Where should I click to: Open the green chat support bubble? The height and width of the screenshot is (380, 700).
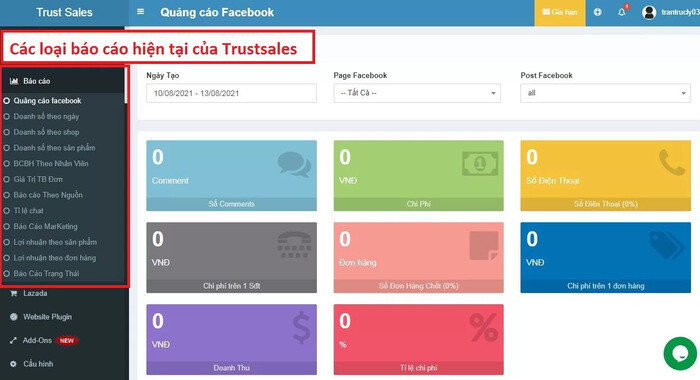(x=680, y=353)
